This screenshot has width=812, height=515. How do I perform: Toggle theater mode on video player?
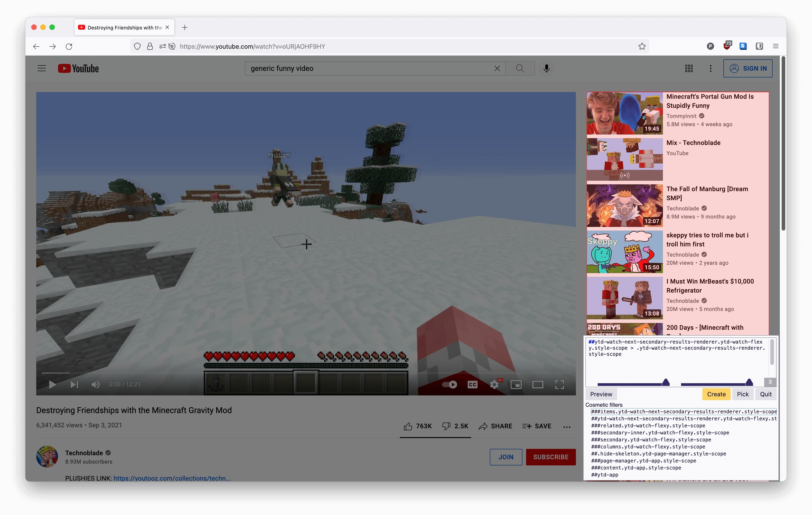[x=537, y=384]
